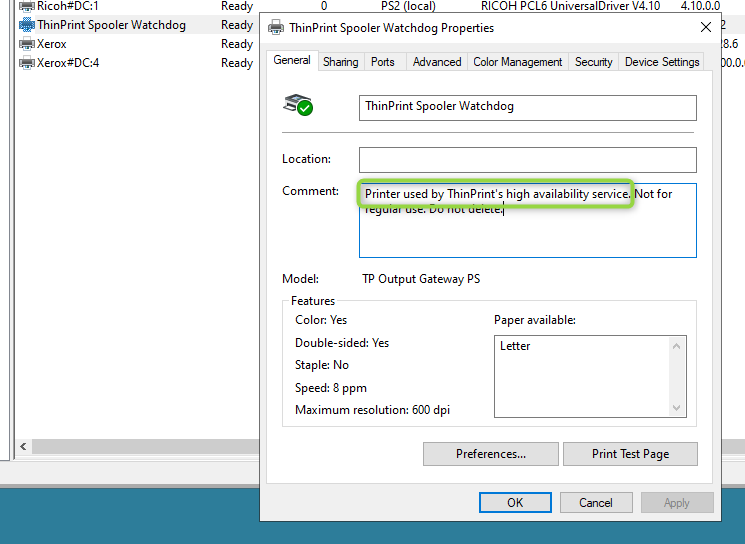Image resolution: width=745 pixels, height=544 pixels.
Task: Click the Double-sided: Yes feature text
Action: click(x=342, y=343)
